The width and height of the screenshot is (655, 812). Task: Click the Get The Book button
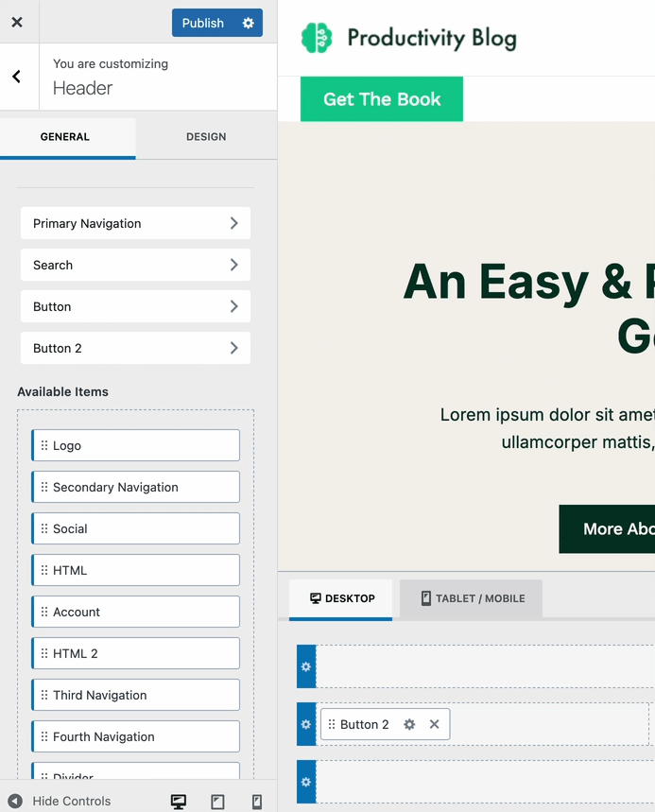pos(382,99)
